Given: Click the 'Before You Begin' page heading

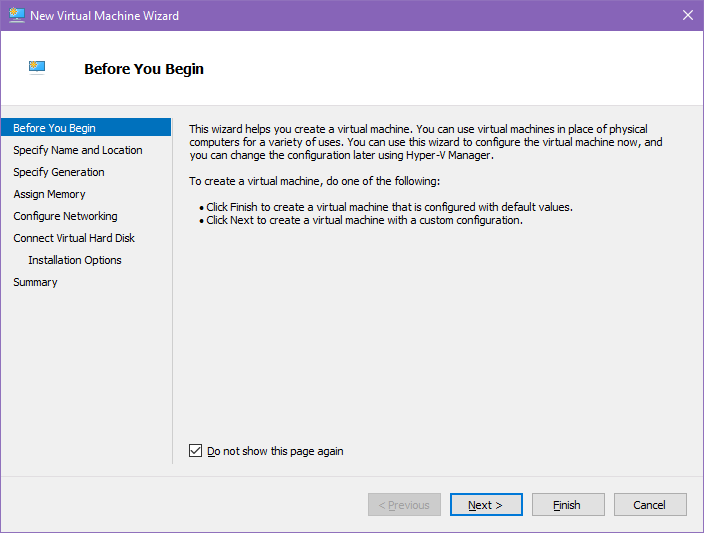Looking at the screenshot, I should [x=144, y=69].
